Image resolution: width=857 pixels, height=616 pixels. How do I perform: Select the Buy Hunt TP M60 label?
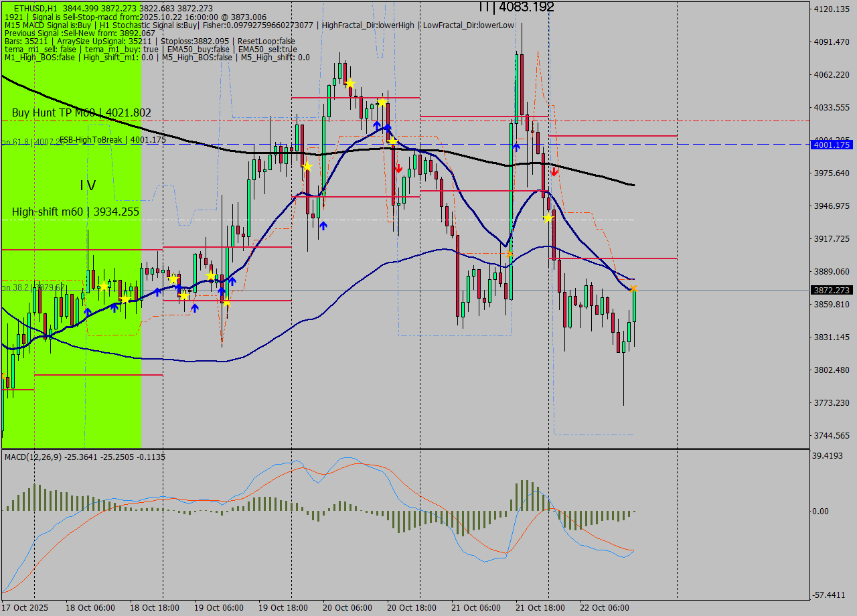(x=81, y=112)
